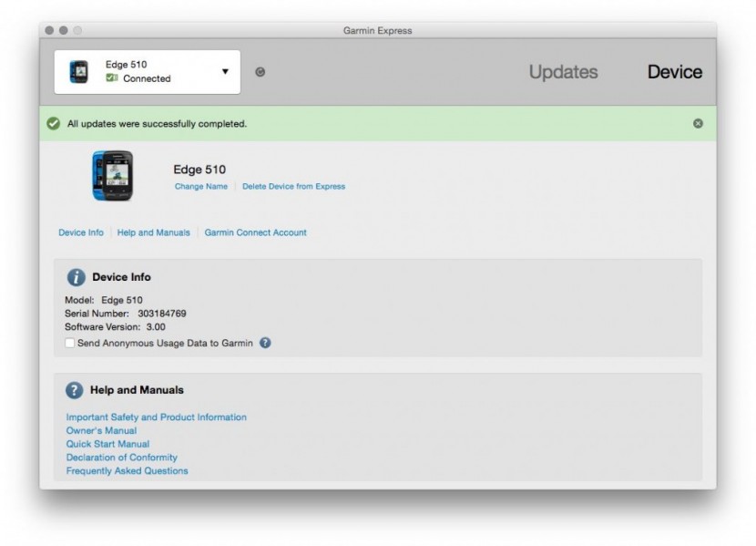Viewport: 756px width, 546px height.
Task: Open the Quick Start Manual
Action: coord(108,444)
